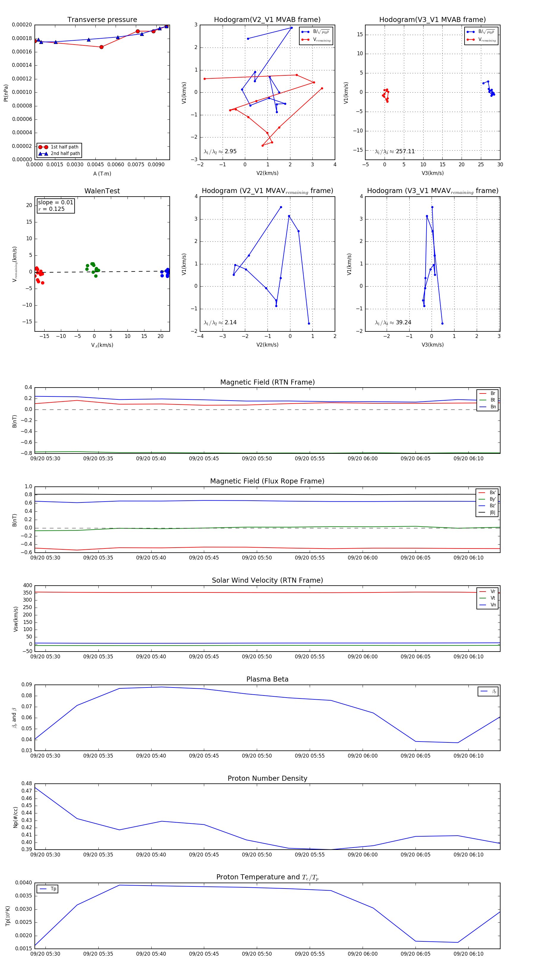Click "09/20 06:10" tick in Proton Temperature panel

tap(468, 954)
